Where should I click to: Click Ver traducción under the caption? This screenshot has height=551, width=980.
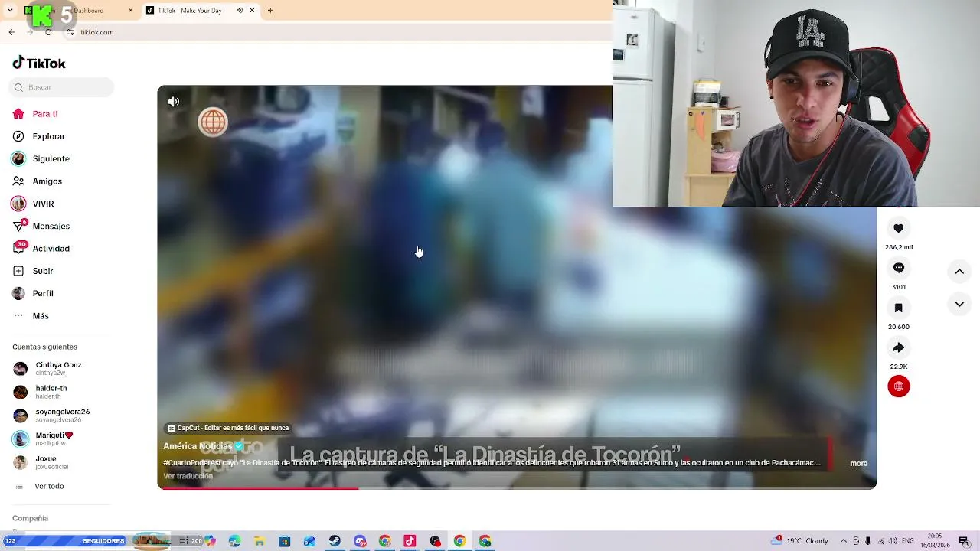tap(188, 476)
